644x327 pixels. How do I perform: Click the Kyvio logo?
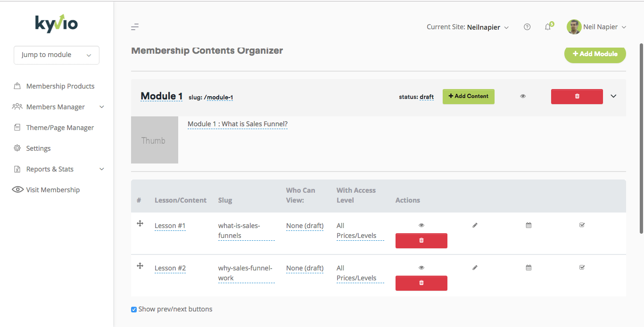click(57, 23)
